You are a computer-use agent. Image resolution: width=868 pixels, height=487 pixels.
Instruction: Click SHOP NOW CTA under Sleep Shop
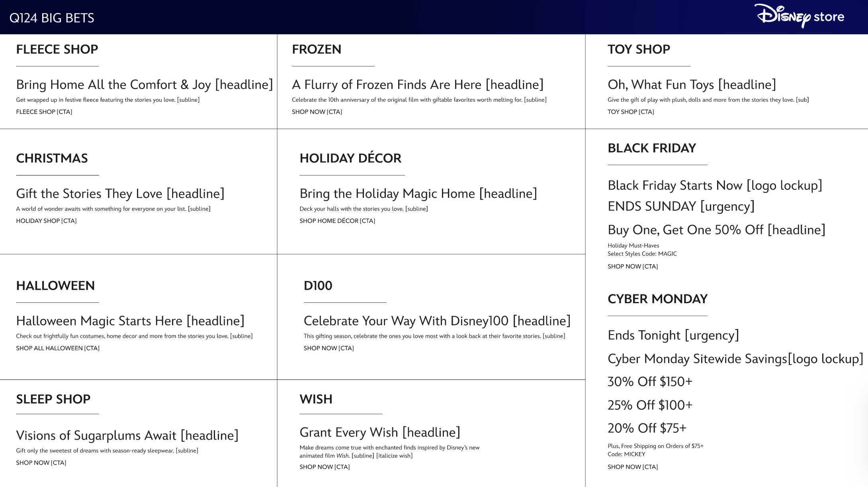41,463
